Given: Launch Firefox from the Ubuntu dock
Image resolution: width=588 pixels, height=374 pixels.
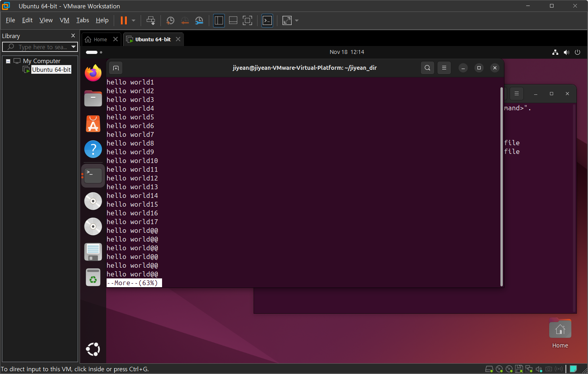Looking at the screenshot, I should tap(93, 73).
